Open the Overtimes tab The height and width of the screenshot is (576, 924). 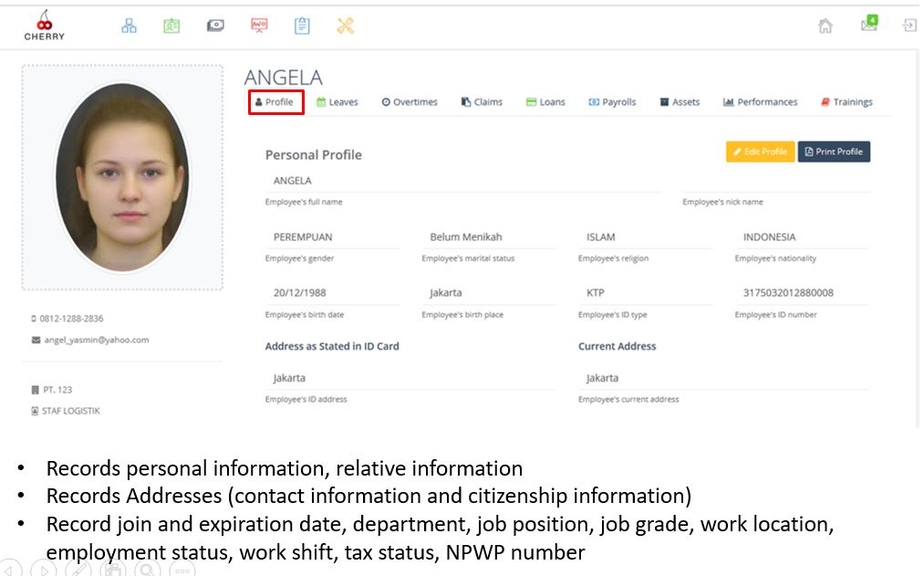pyautogui.click(x=409, y=102)
